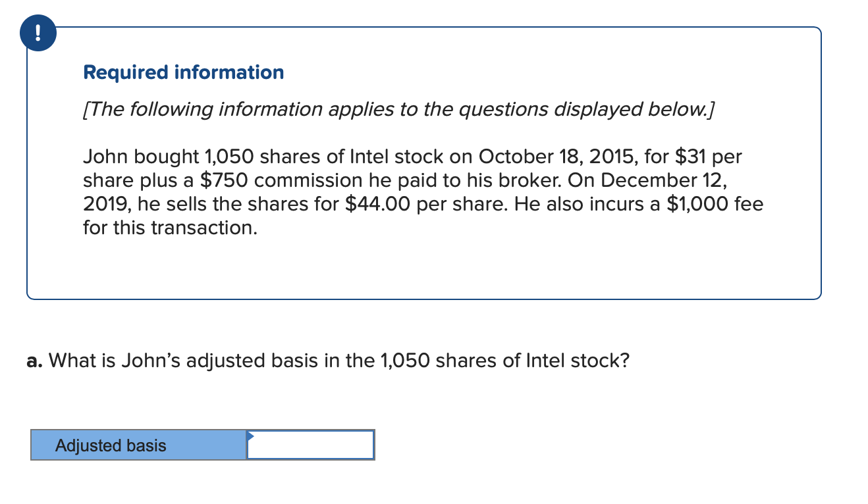Click the blue exclamation alert icon
868x504 pixels.
[38, 32]
